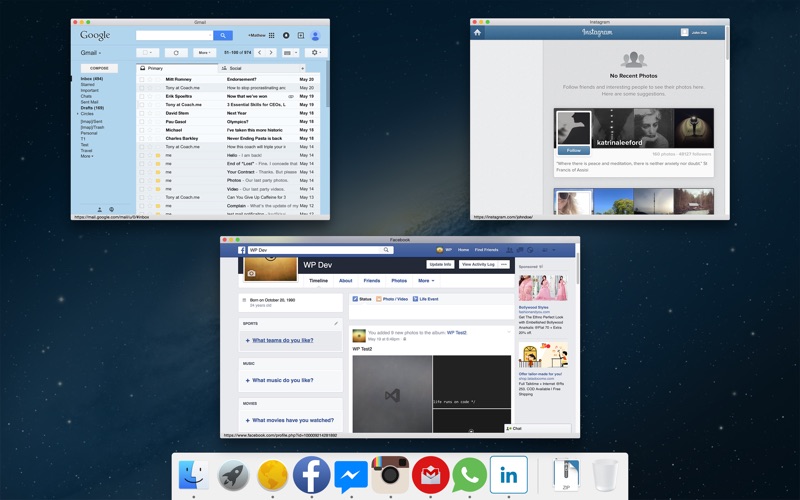Open Gmail select-all checkbox dropdown
The height and width of the screenshot is (500, 800).
pyautogui.click(x=148, y=53)
